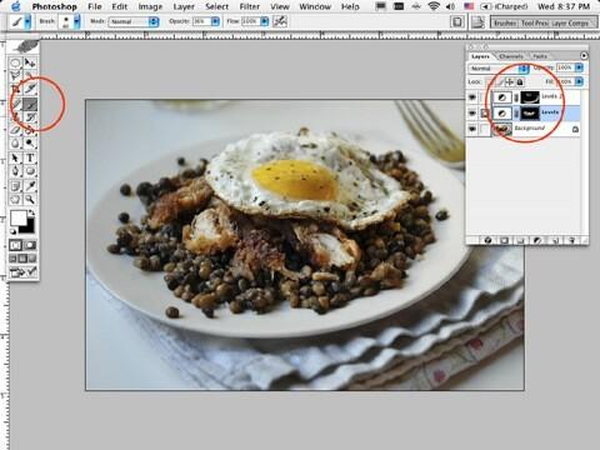Open the Layer Comps palette tab
The height and width of the screenshot is (450, 600).
[x=571, y=20]
